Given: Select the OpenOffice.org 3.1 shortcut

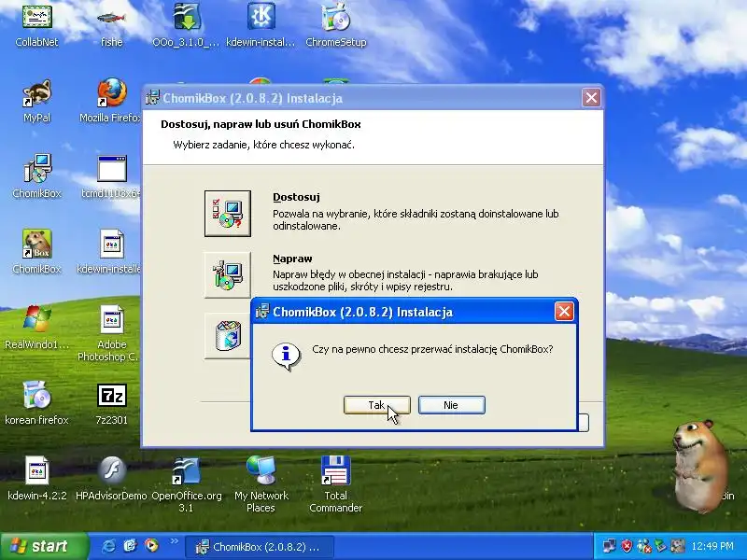Looking at the screenshot, I should click(x=186, y=484).
